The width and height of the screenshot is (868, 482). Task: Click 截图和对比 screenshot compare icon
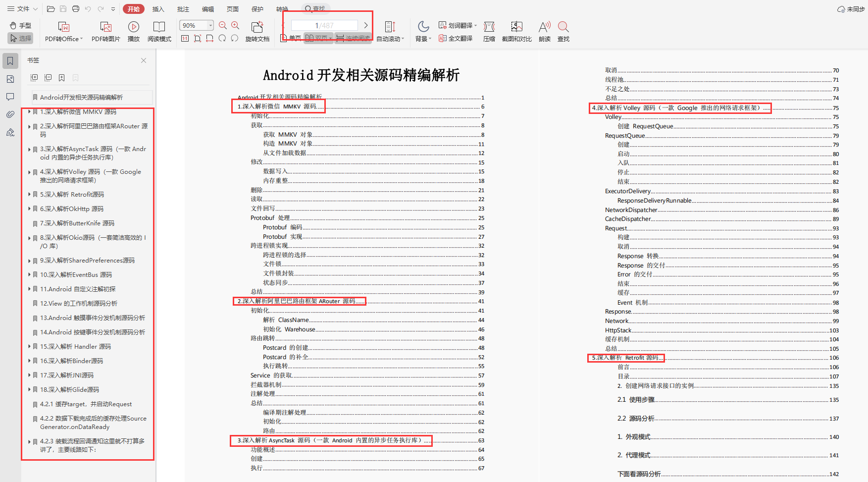[516, 32]
